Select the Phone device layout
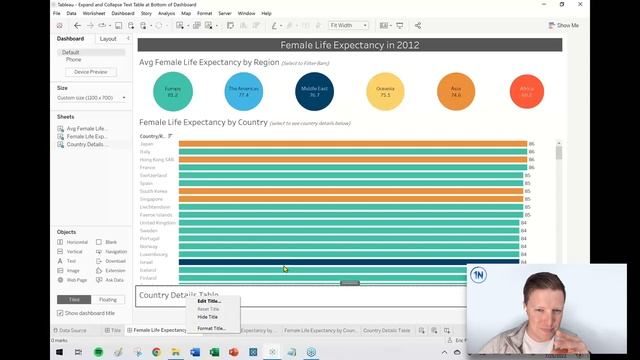 (73, 60)
